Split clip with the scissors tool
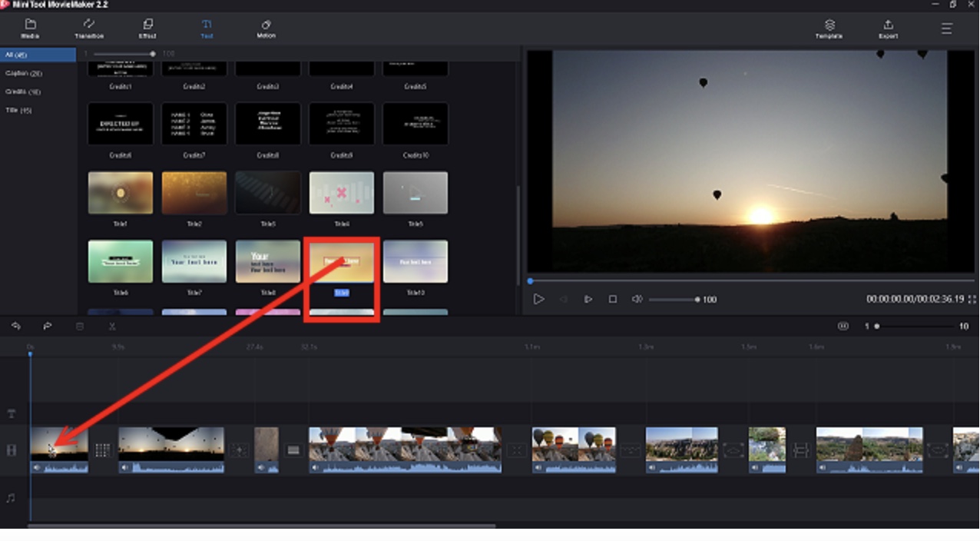This screenshot has height=541, width=980. pyautogui.click(x=112, y=327)
